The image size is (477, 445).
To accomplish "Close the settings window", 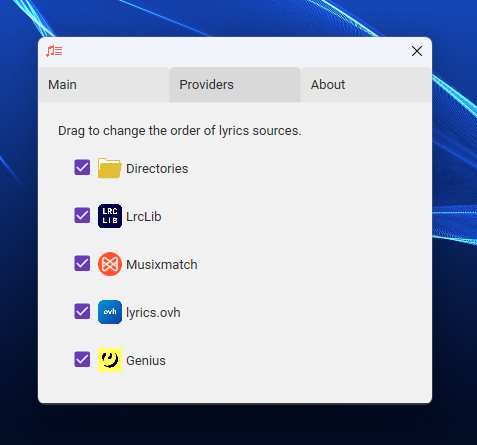I will tap(417, 51).
